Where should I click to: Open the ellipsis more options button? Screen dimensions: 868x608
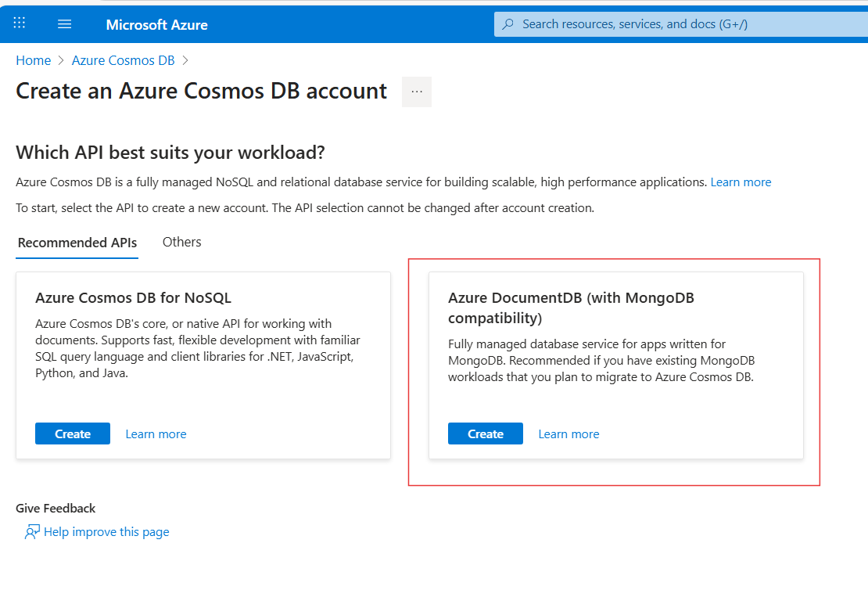417,92
